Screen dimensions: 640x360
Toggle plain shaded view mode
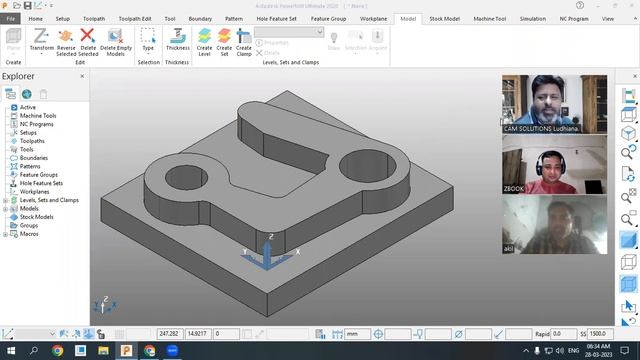click(x=628, y=240)
